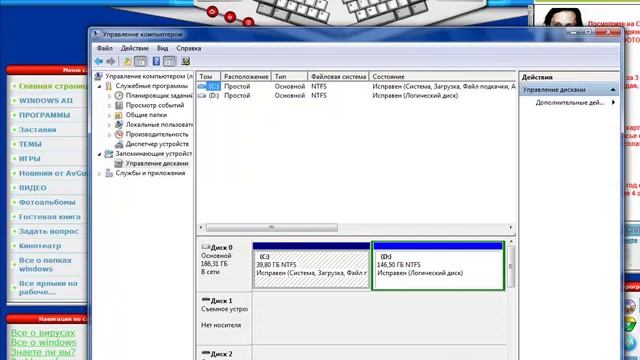This screenshot has height=360, width=640.
Task: Click the (D:) volume drive icon in list
Action: click(x=202, y=96)
